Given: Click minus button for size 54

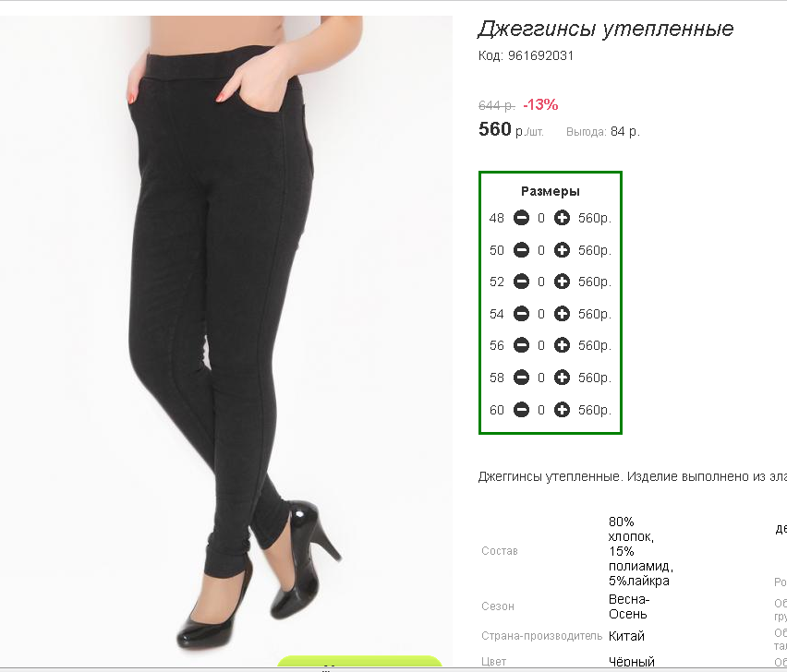Looking at the screenshot, I should (521, 314).
